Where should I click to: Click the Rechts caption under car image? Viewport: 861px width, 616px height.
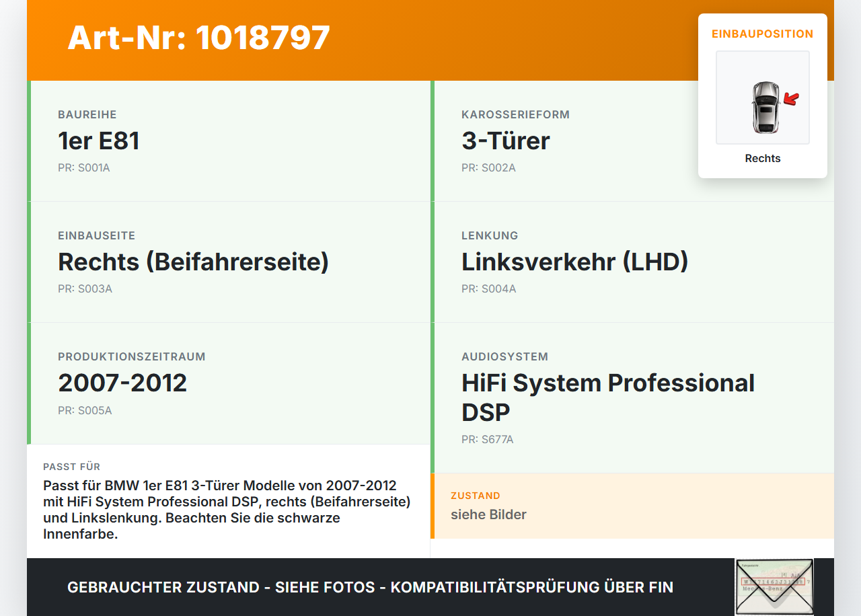763,159
